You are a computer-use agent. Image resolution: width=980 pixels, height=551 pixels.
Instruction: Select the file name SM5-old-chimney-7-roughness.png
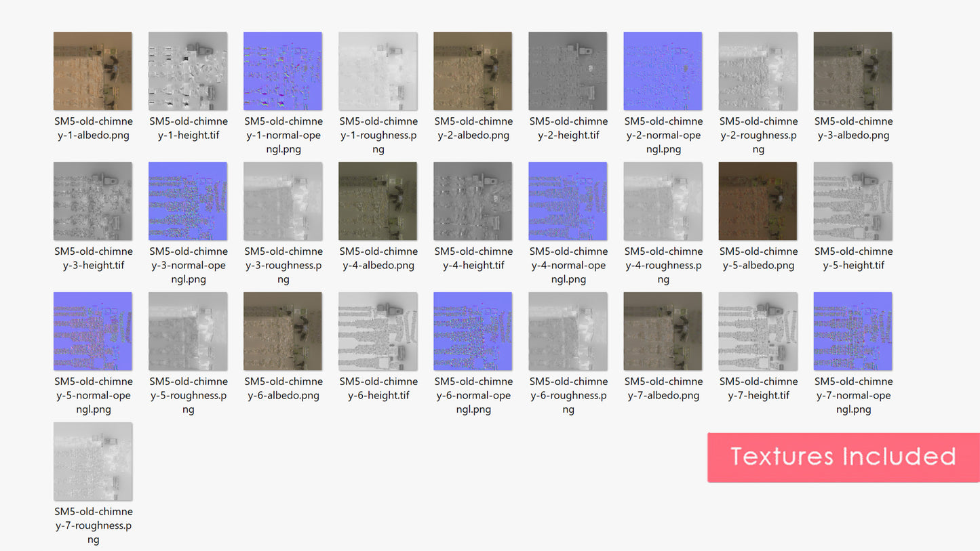(94, 525)
